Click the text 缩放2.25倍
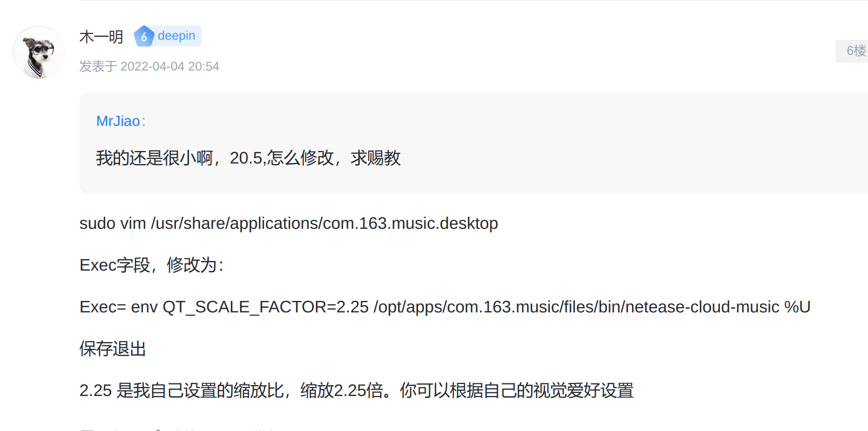868x431 pixels. [342, 391]
